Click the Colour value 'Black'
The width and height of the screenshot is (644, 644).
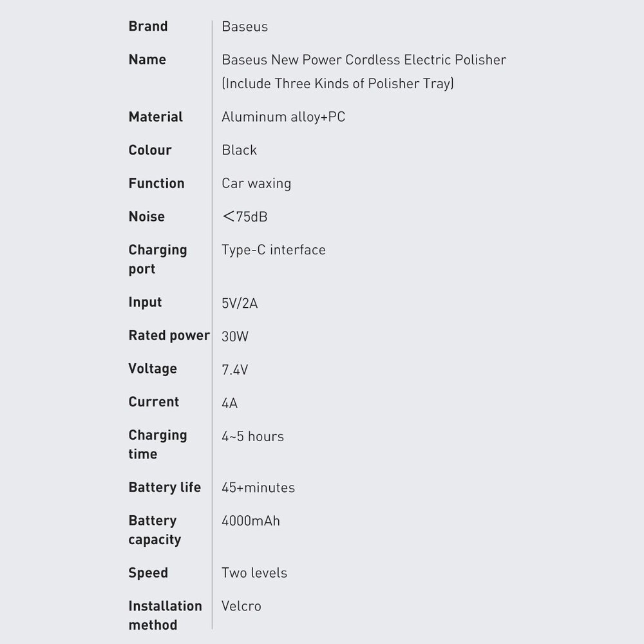(240, 150)
